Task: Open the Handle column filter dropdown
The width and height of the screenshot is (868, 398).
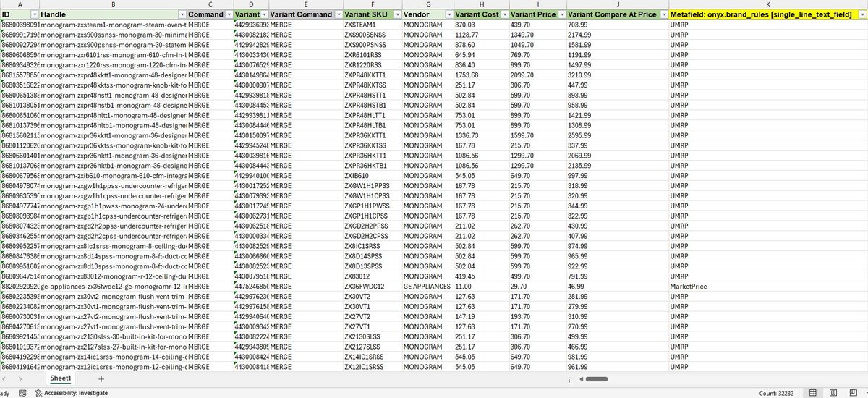Action: 181,14
